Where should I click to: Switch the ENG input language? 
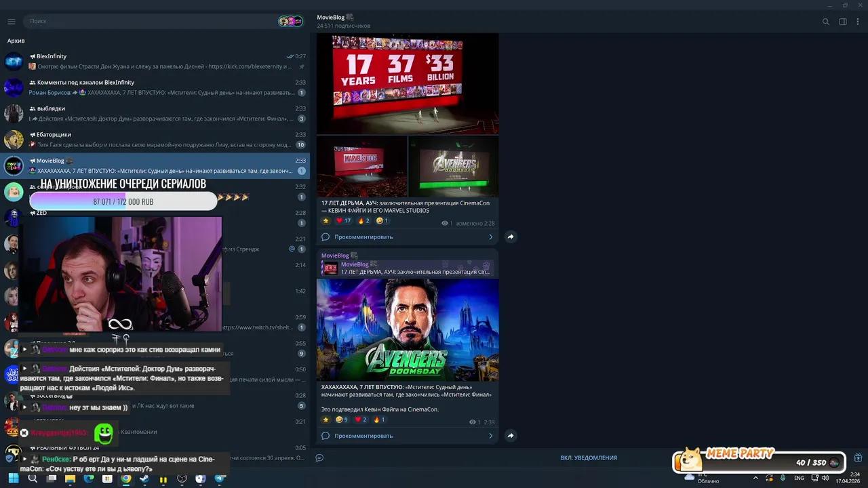pos(800,478)
